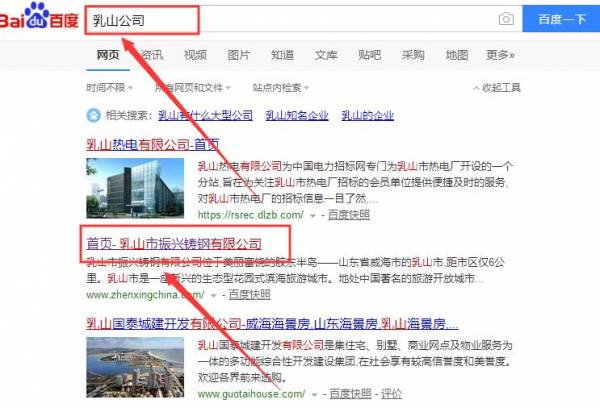The image size is (600, 408).
Task: Click the glass building result thumbnail
Action: [x=135, y=188]
